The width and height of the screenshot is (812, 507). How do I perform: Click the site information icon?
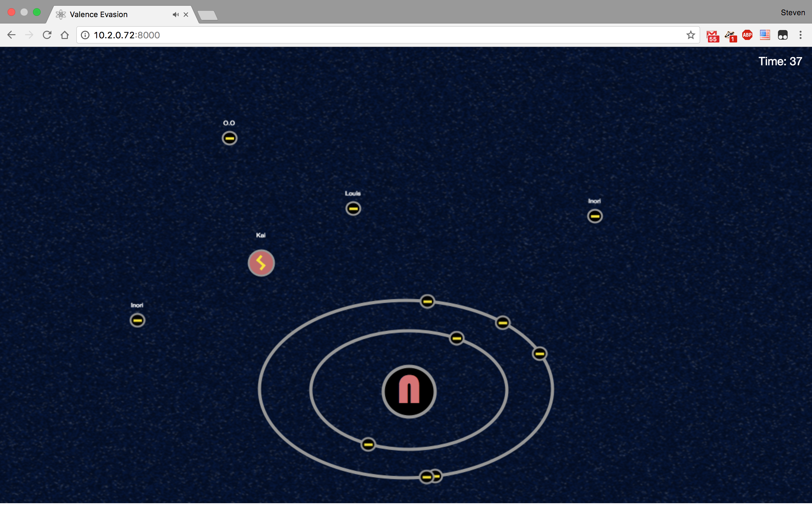coord(85,35)
